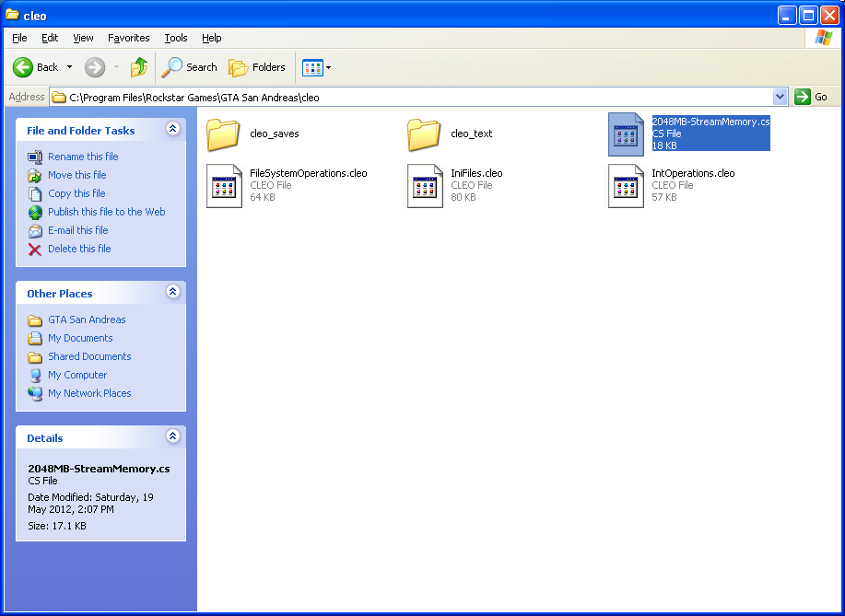Image resolution: width=845 pixels, height=616 pixels.
Task: Select the cleo_text folder icon
Action: [424, 134]
